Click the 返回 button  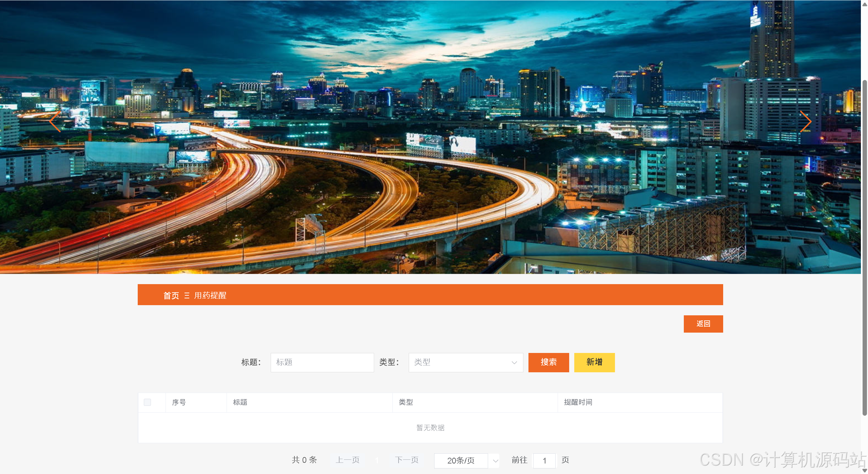(703, 324)
